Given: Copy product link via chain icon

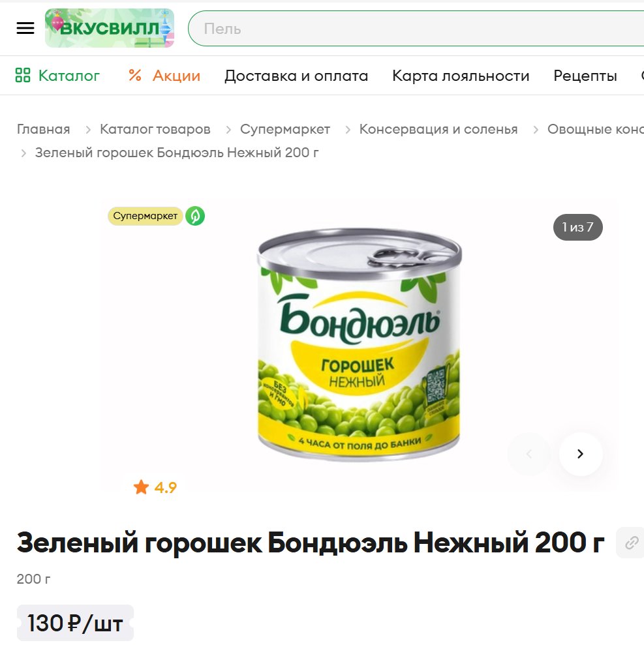Looking at the screenshot, I should coord(631,543).
